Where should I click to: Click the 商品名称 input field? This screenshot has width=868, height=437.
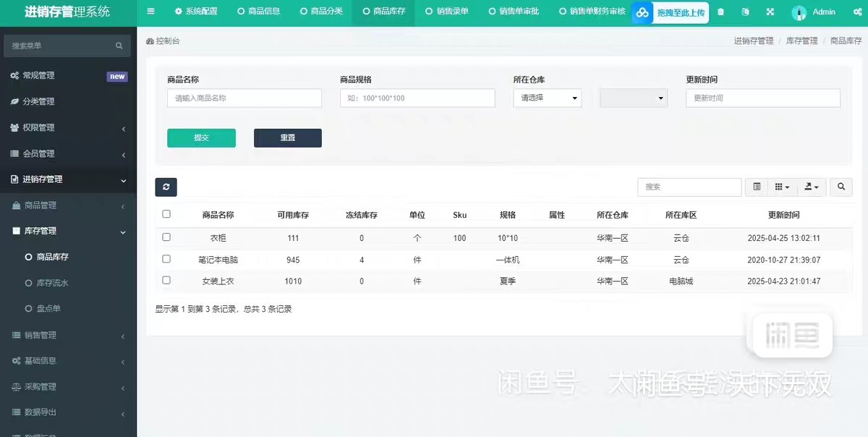coord(244,98)
